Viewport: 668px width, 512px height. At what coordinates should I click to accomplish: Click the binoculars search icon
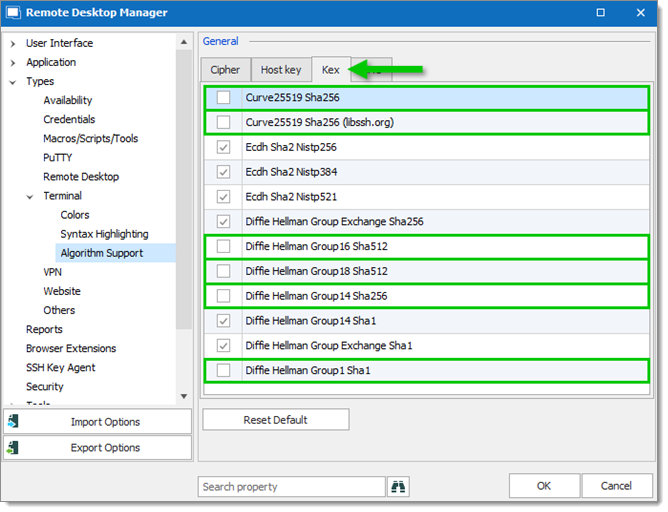tap(398, 486)
